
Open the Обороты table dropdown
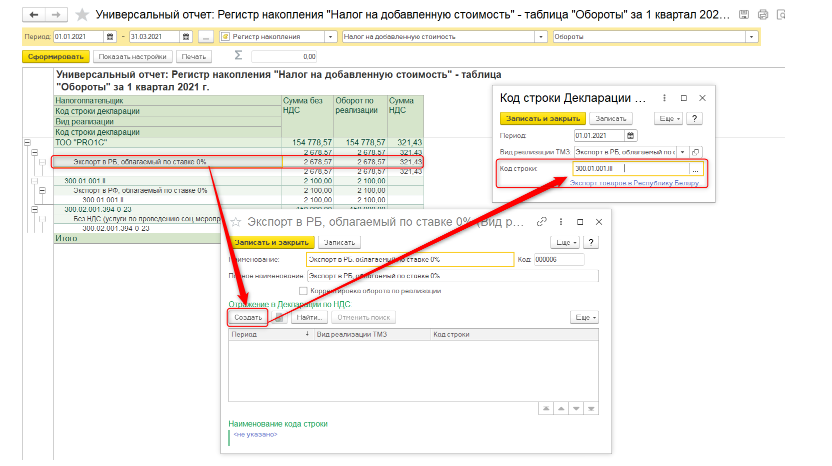(753, 37)
